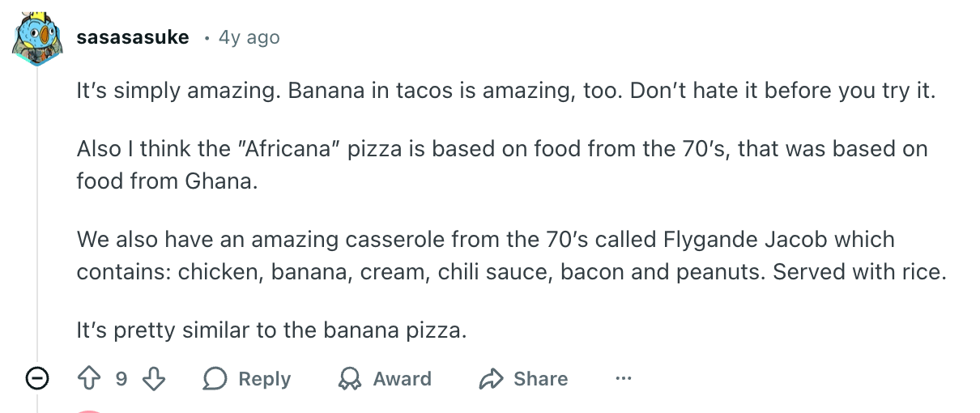Click the "4y ago" timestamp permalink
980x413 pixels.
(x=249, y=37)
